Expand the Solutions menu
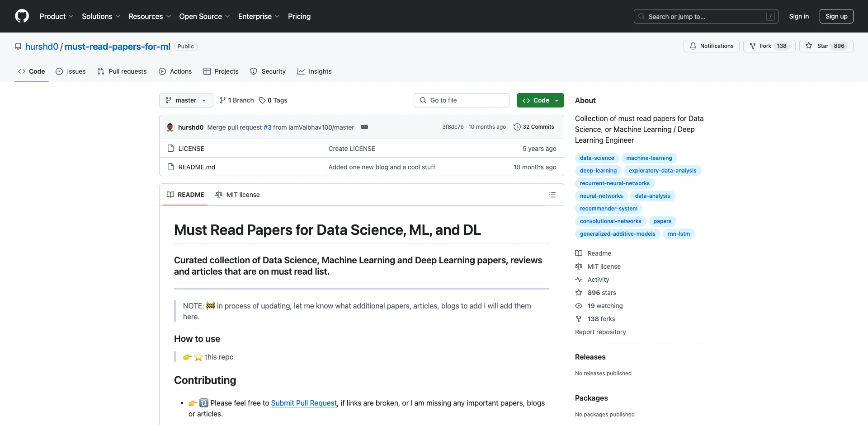This screenshot has width=868, height=425. (101, 16)
